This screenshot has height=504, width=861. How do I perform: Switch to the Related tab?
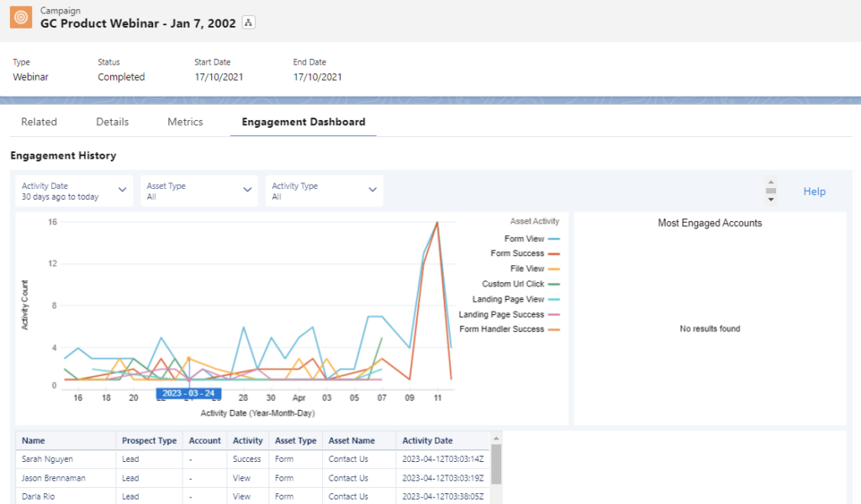tap(39, 122)
